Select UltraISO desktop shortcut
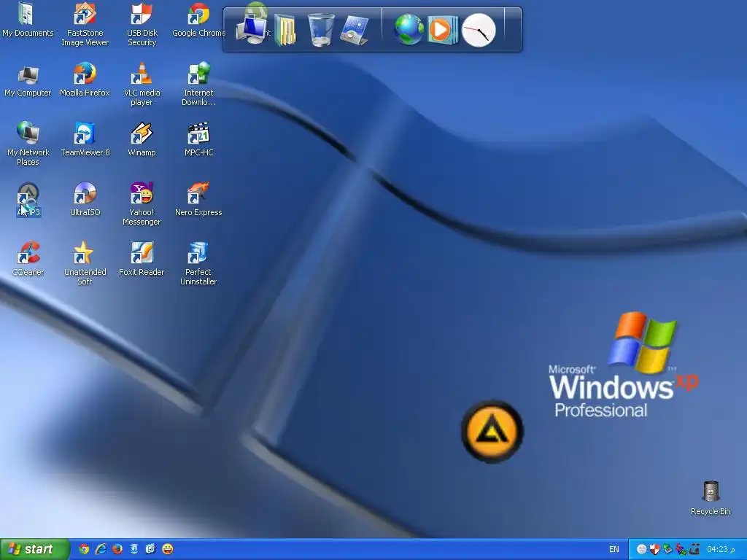Image resolution: width=747 pixels, height=560 pixels. (85, 200)
